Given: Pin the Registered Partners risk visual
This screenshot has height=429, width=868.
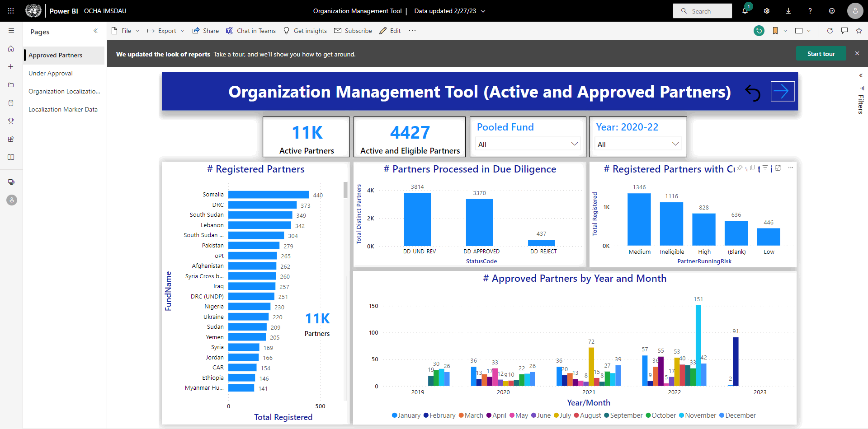Looking at the screenshot, I should (x=740, y=168).
